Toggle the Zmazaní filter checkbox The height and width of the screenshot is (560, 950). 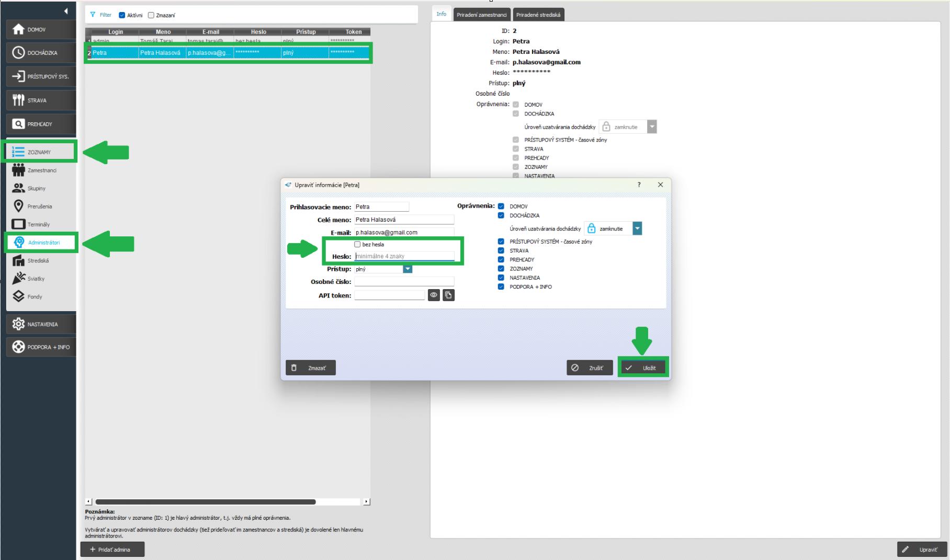(x=151, y=15)
